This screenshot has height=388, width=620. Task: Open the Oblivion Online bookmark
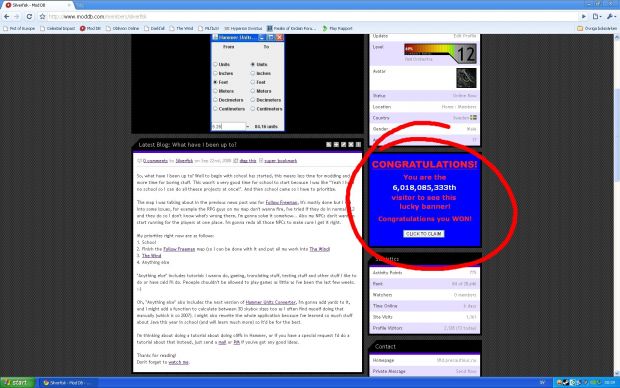coord(123,28)
